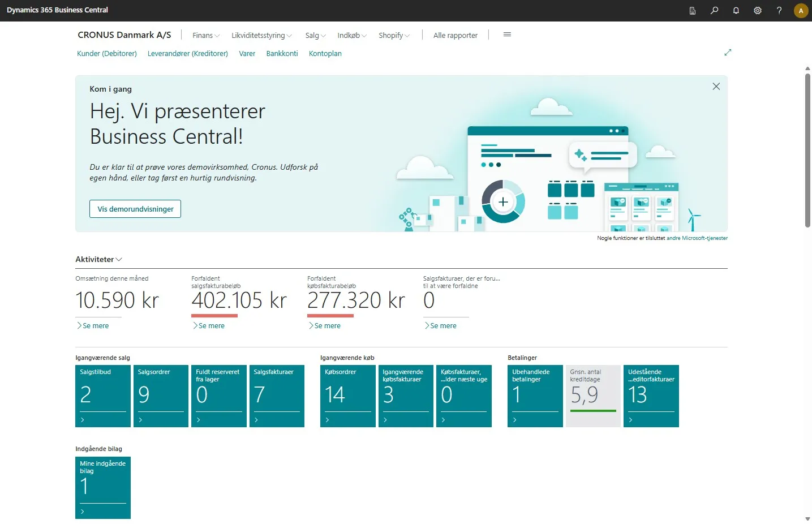The image size is (812, 524).
Task: Open the help question mark
Action: point(779,11)
